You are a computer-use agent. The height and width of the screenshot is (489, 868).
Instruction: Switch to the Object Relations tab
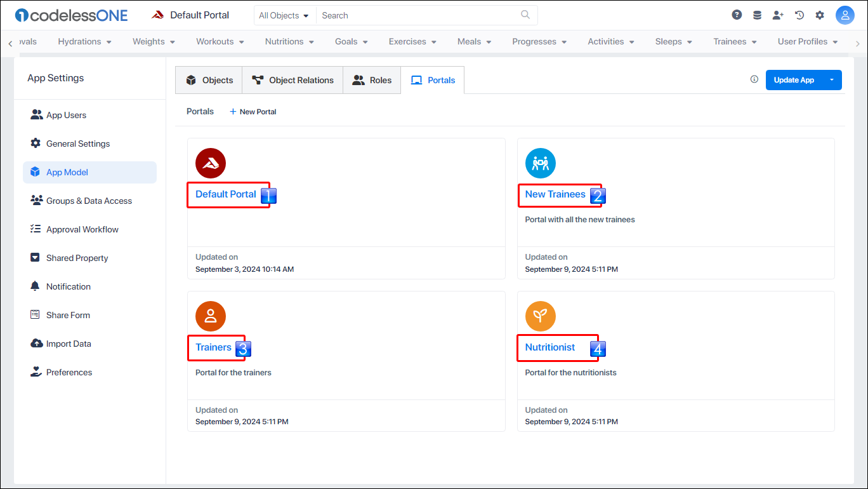click(x=293, y=79)
